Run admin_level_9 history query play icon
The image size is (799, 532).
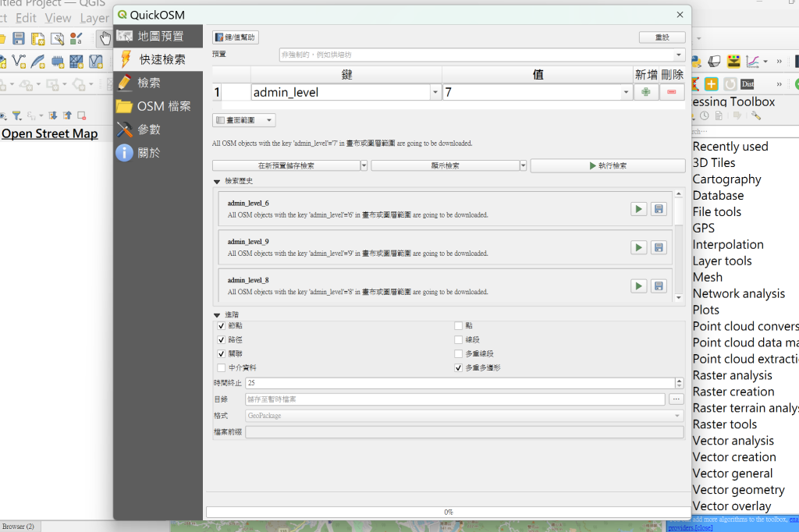(638, 247)
